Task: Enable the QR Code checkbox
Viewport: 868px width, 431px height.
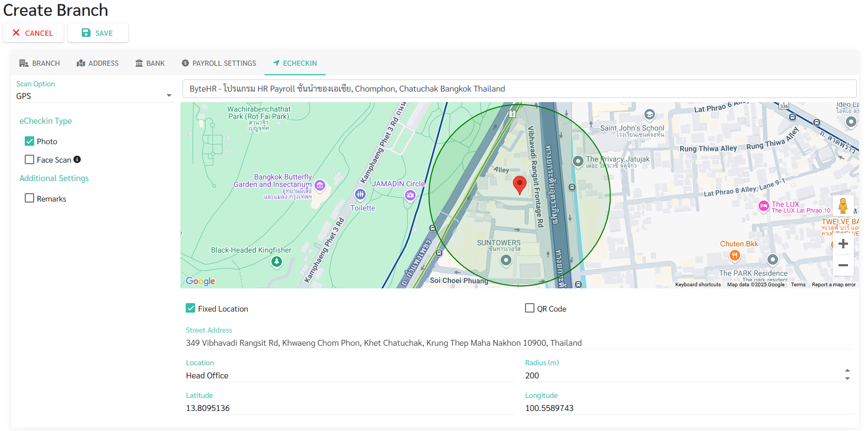Action: coord(530,308)
